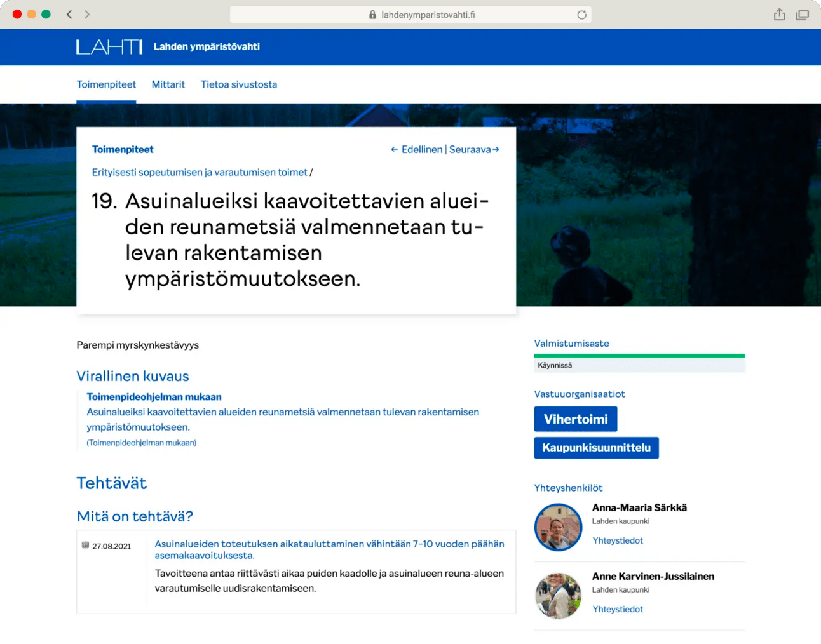Open the Safari share icon
This screenshot has width=821, height=644.
tap(779, 14)
